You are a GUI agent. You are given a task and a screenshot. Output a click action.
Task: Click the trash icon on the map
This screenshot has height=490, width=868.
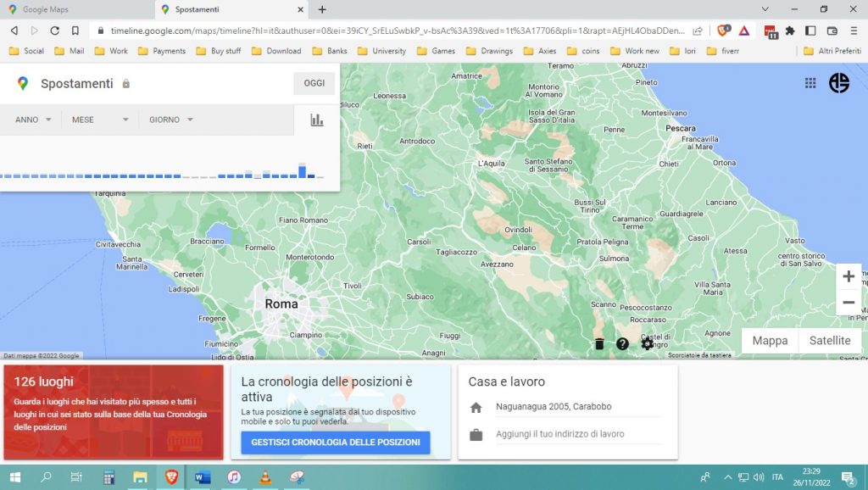[x=599, y=343]
